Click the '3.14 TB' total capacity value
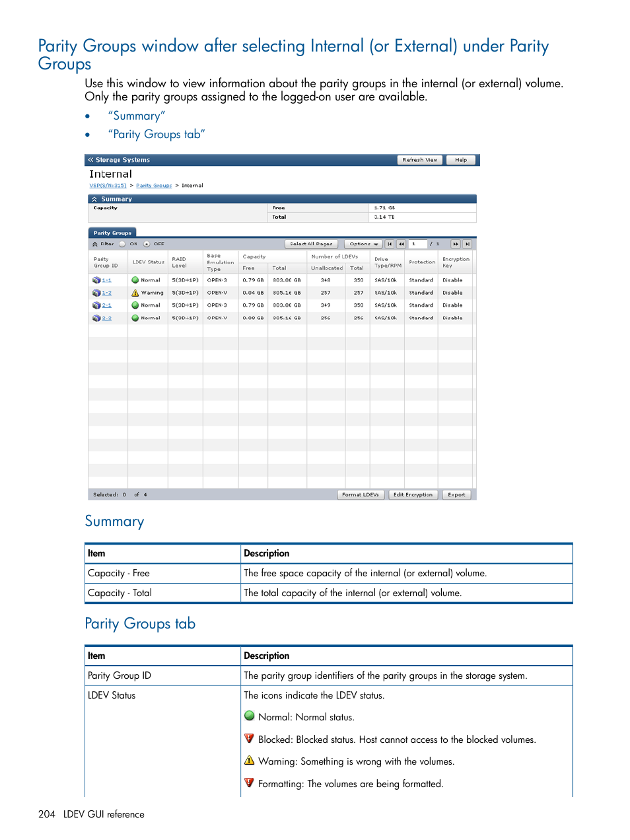630x840 pixels. click(x=384, y=217)
